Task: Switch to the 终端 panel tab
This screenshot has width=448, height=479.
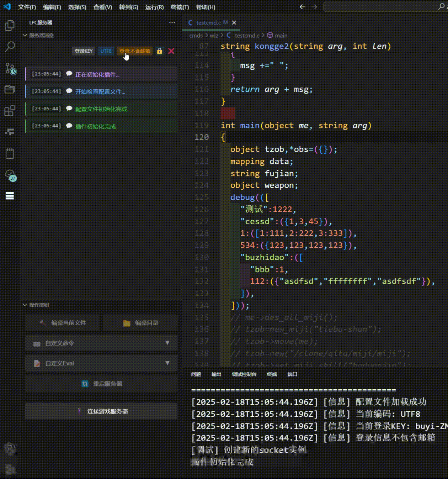Action: pos(272,374)
